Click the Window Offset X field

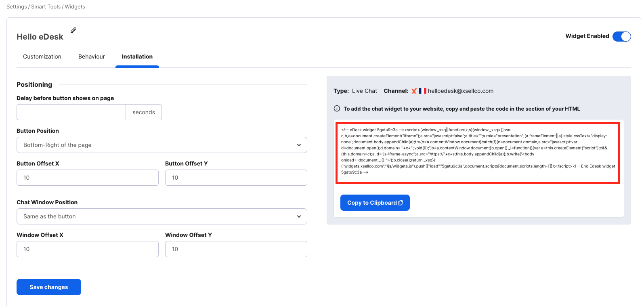(x=88, y=249)
